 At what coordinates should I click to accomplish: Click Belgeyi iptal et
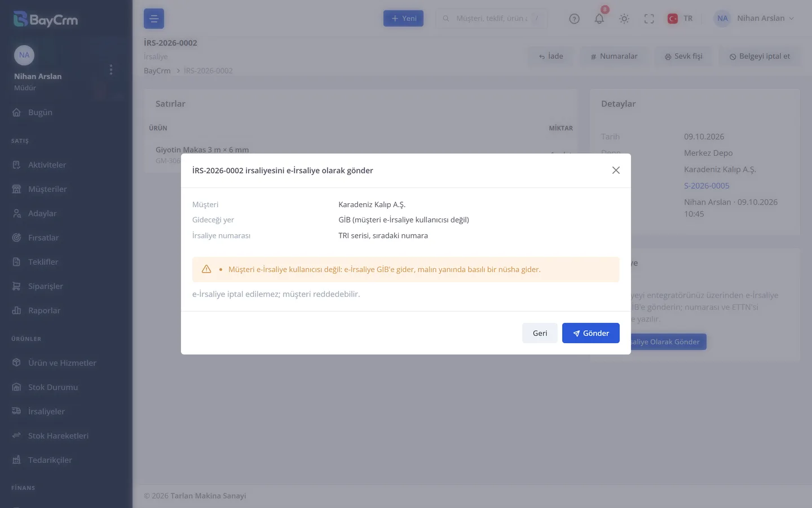[760, 56]
